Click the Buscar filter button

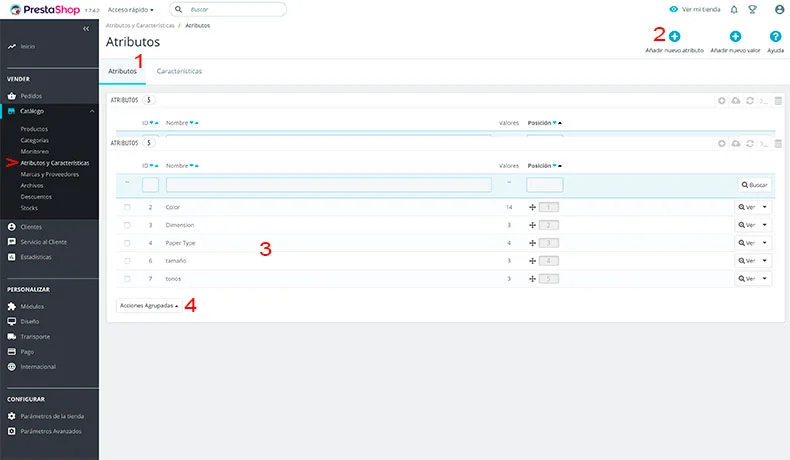click(754, 185)
